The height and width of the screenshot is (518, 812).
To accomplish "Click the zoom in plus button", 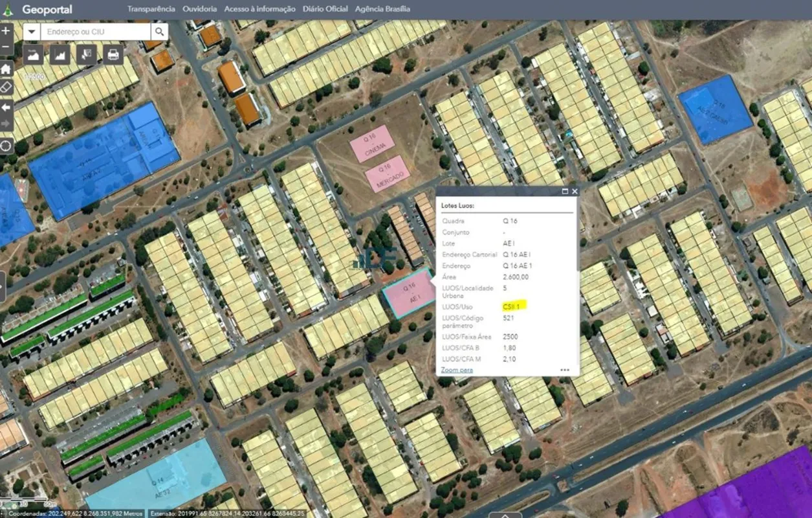I will [6, 30].
